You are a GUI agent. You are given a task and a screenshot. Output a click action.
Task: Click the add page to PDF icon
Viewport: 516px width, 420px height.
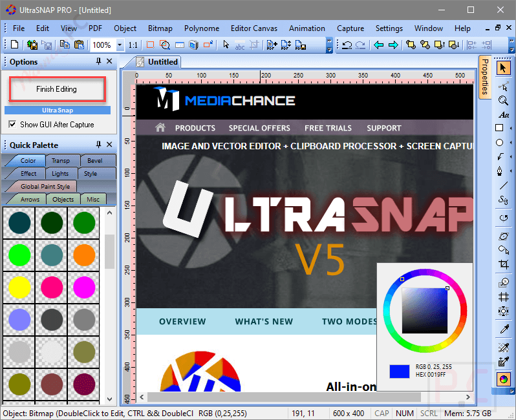click(x=272, y=45)
